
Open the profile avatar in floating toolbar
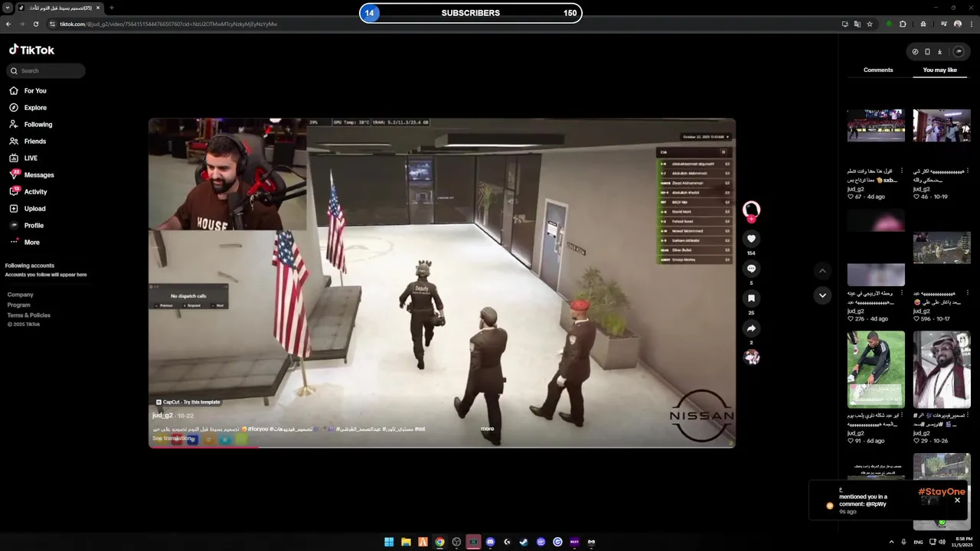958,52
